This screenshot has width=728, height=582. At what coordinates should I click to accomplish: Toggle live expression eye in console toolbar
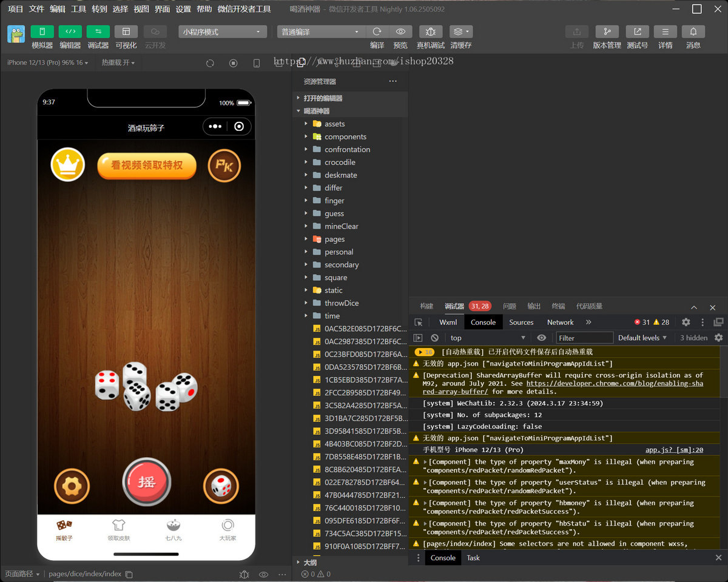[542, 338]
